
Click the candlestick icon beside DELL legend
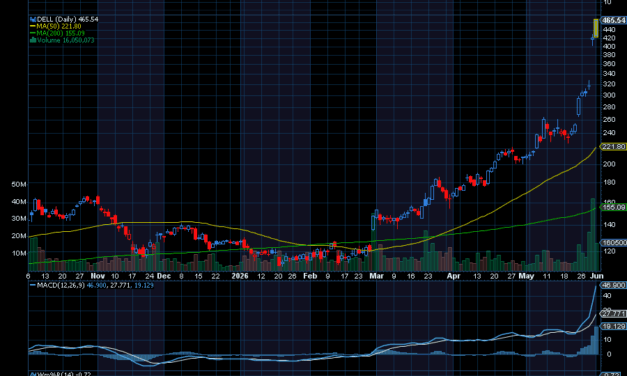(x=33, y=19)
